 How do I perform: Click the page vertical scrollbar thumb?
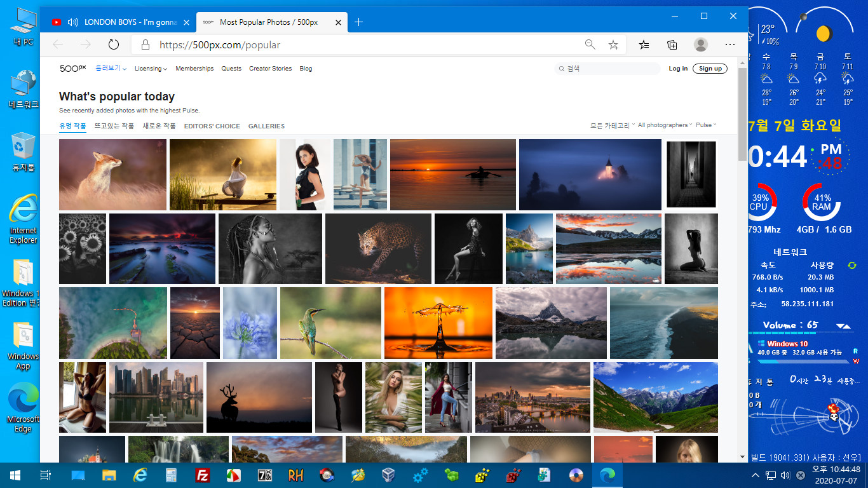[x=742, y=113]
